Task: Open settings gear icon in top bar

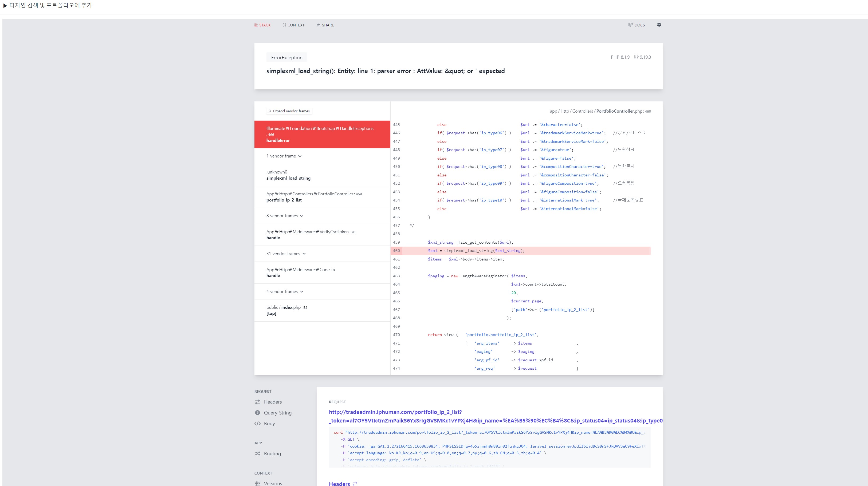Action: [659, 25]
